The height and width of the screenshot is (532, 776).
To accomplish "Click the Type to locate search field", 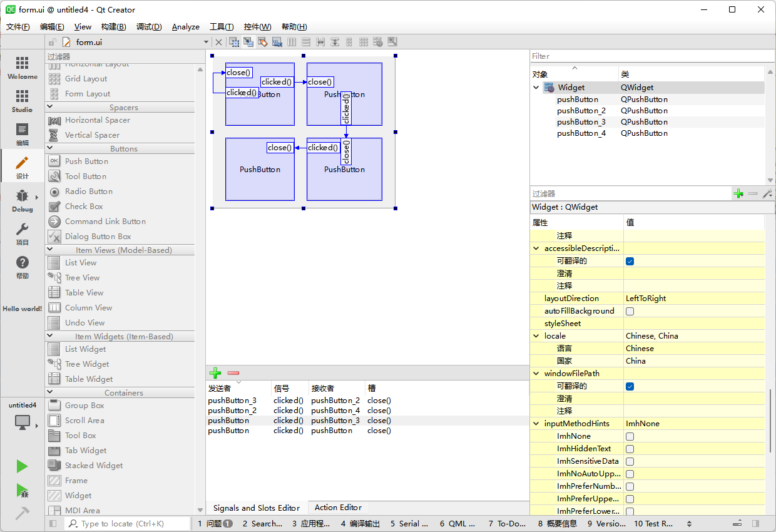I will tap(128, 524).
